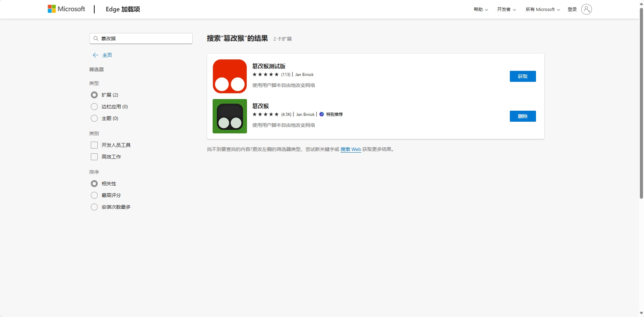Click 获取 to install 篡改猴测试版
The height and width of the screenshot is (317, 644).
523,76
